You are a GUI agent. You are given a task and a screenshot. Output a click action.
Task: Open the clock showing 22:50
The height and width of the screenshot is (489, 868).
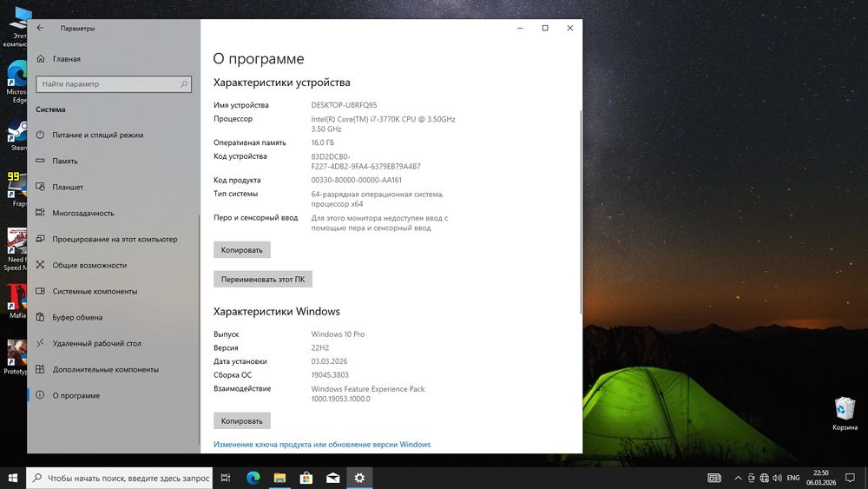(x=821, y=478)
